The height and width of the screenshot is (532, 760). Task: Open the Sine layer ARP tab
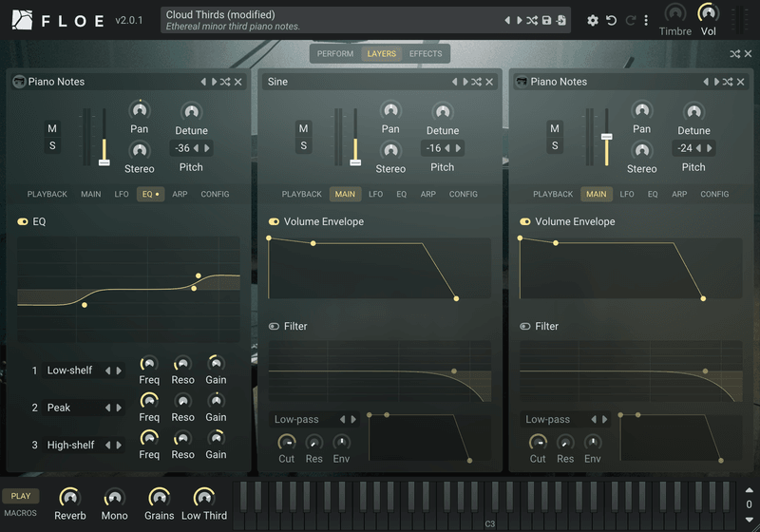point(428,195)
